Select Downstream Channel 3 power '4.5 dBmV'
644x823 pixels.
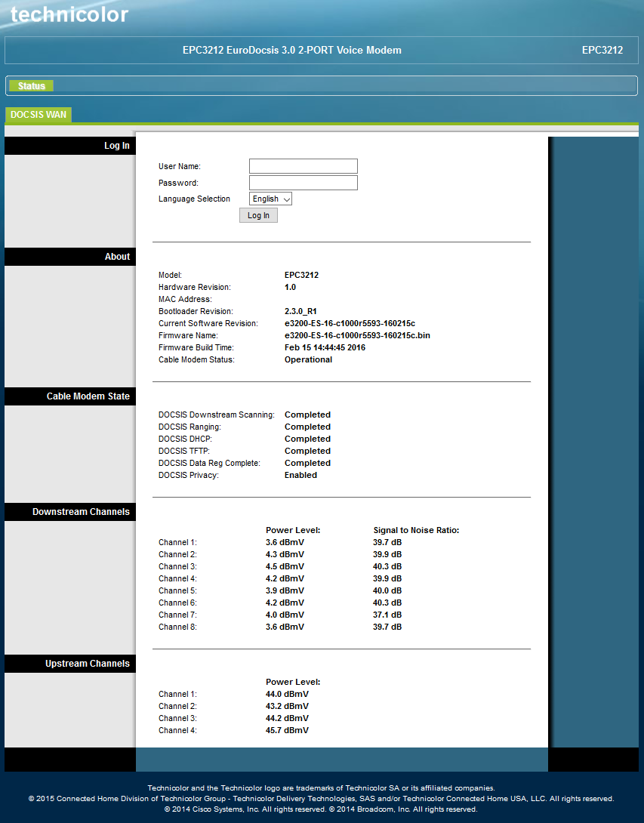285,566
